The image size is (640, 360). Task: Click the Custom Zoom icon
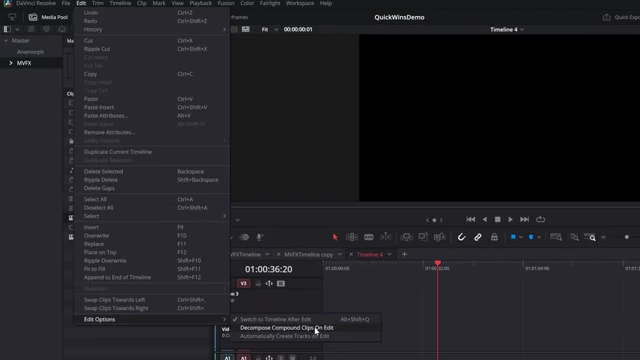click(590, 237)
